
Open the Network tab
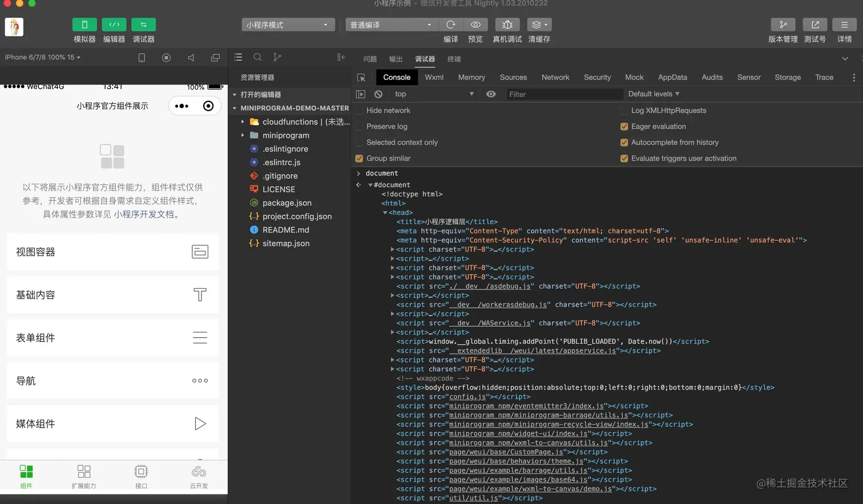click(x=555, y=78)
